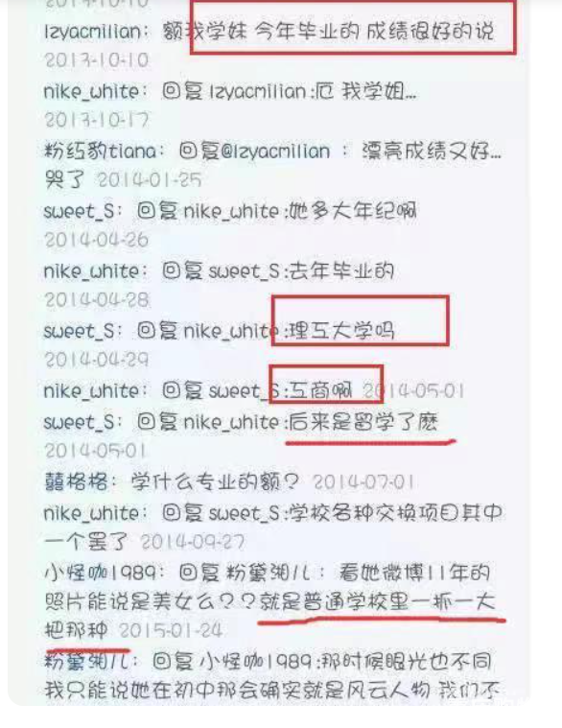Open nike_white's reply mentioning 我学姐
562x728 pixels.
point(289,91)
